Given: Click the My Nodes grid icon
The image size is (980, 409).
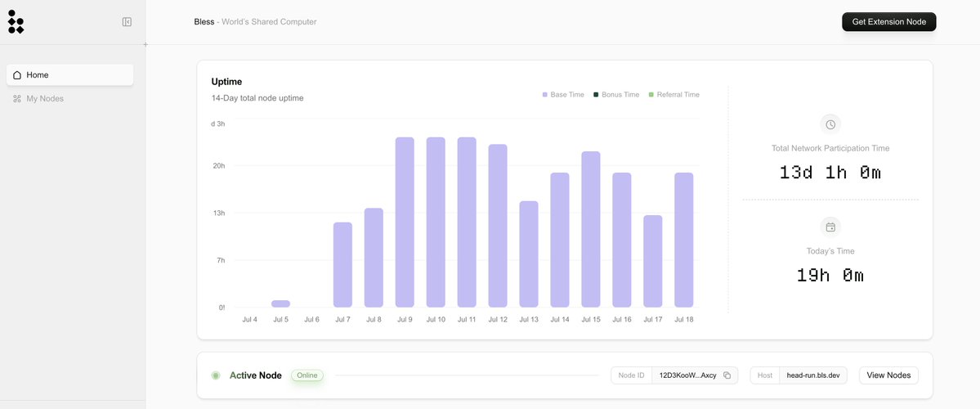Looking at the screenshot, I should (x=17, y=99).
